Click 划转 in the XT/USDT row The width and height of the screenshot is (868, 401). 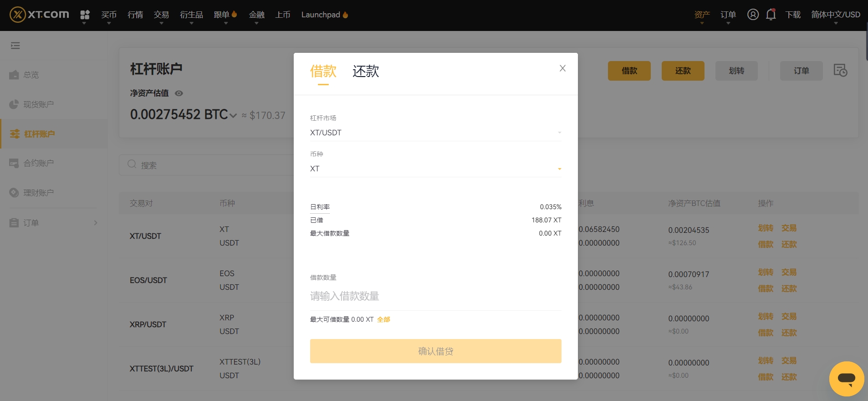tap(766, 228)
